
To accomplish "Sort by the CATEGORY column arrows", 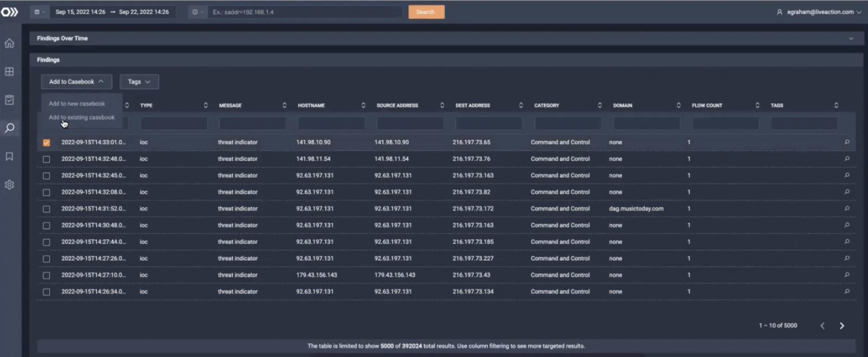I will pos(600,106).
